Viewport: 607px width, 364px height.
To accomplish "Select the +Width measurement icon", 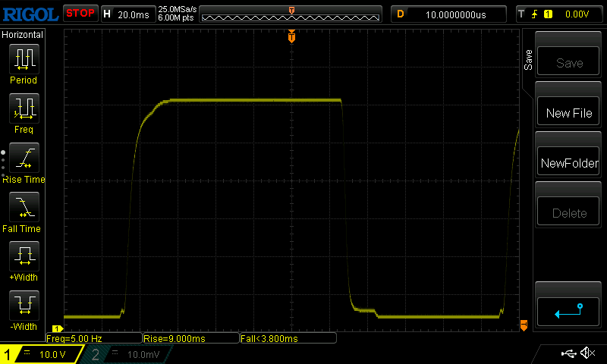I will tap(23, 257).
